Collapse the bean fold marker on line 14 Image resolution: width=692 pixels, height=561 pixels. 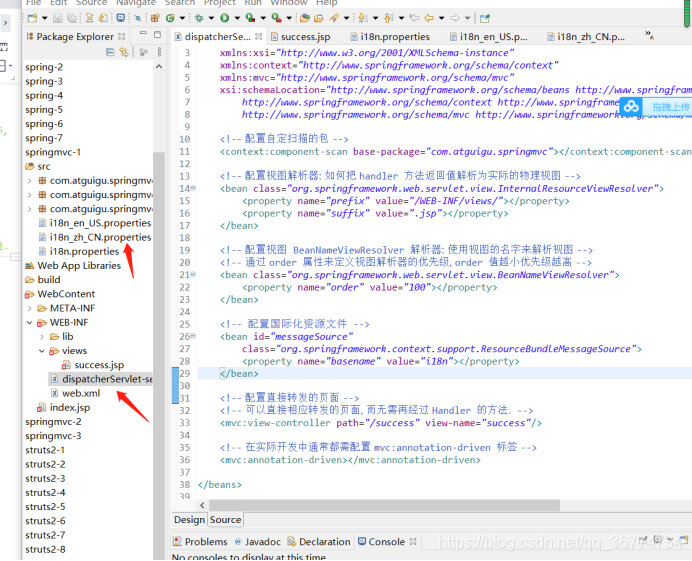tap(193, 188)
